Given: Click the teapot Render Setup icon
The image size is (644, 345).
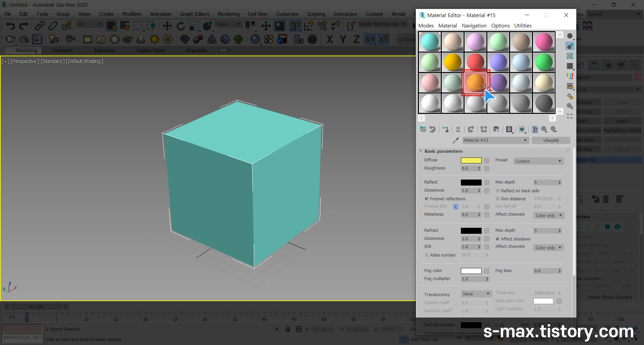Looking at the screenshot, I should (10, 40).
